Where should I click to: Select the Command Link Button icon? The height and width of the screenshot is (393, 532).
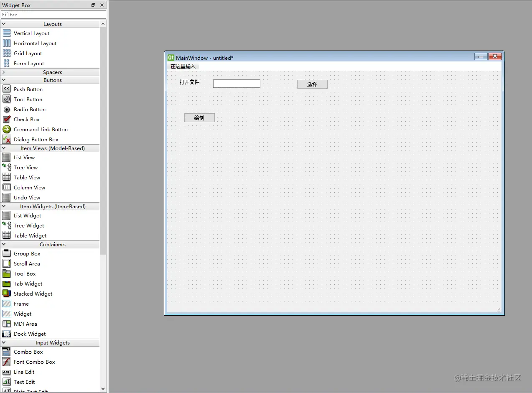[7, 130]
